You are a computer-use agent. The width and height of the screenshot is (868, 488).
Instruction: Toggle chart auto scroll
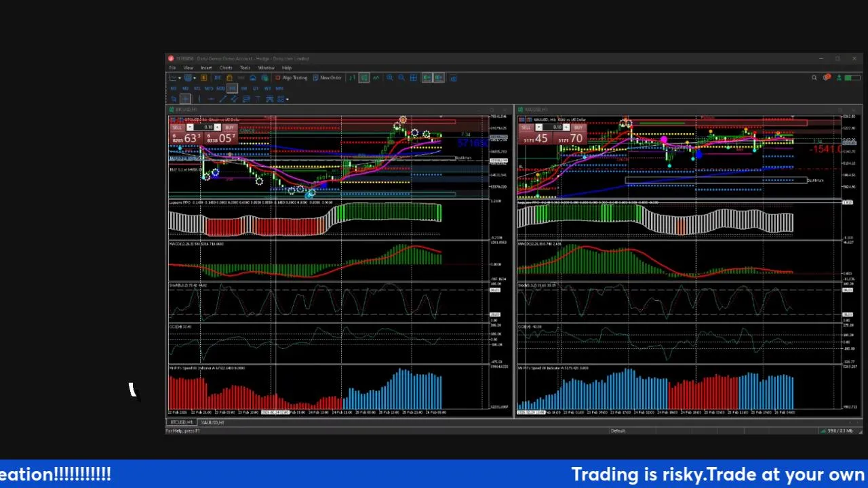[427, 77]
